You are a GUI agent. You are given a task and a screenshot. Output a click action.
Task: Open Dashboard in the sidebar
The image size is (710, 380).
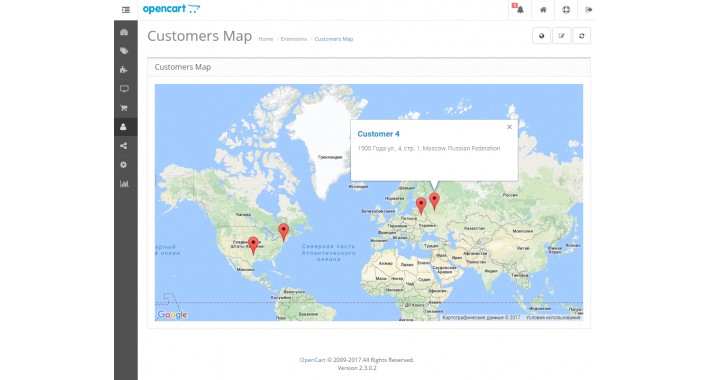[124, 32]
